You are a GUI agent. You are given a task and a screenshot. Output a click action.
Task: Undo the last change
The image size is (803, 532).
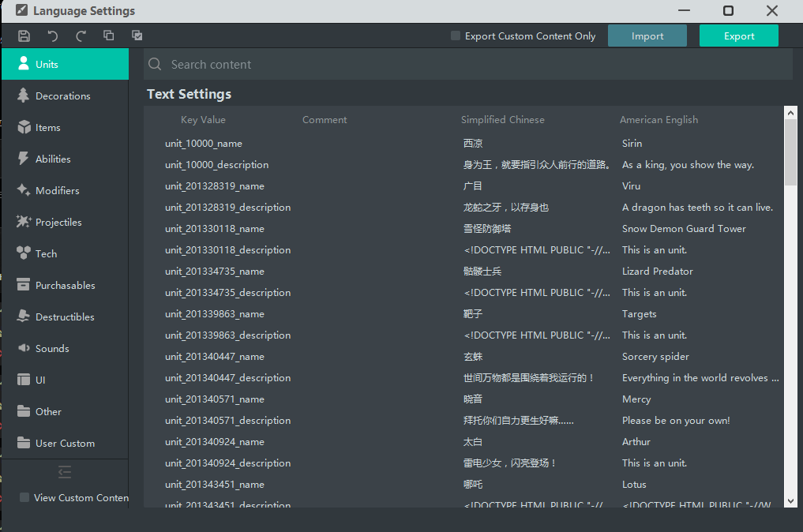tap(53, 36)
